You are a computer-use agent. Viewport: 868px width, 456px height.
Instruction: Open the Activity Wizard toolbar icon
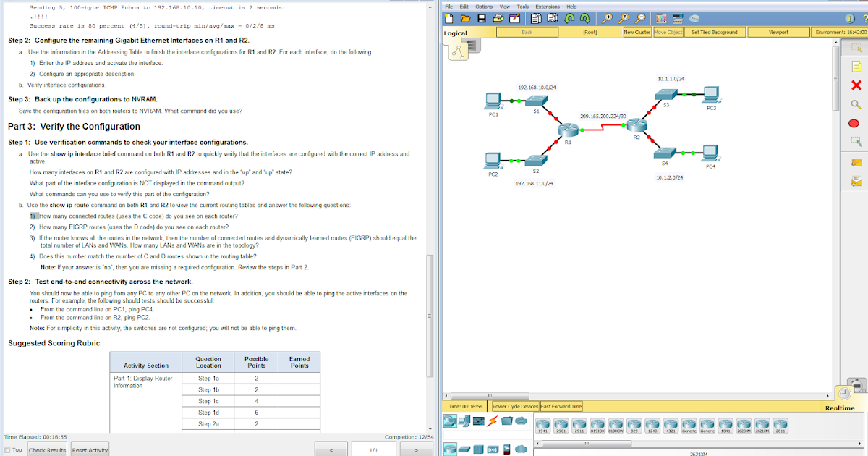(x=514, y=18)
